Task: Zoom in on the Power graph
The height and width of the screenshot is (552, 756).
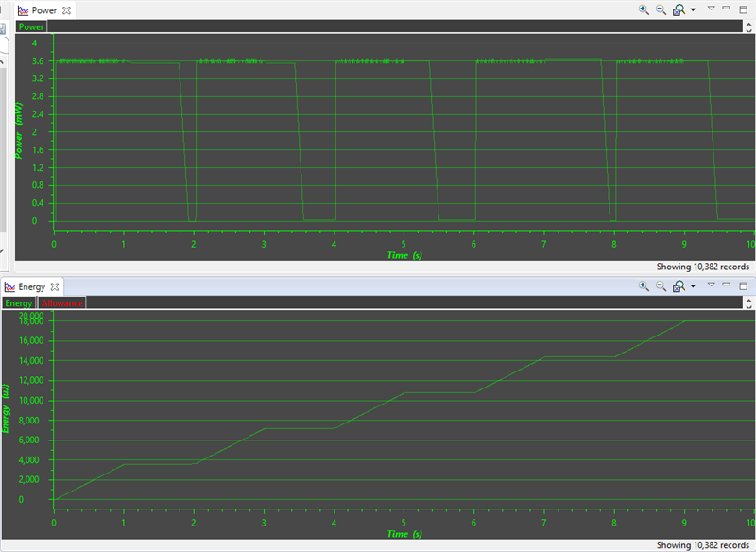Action: tap(644, 9)
